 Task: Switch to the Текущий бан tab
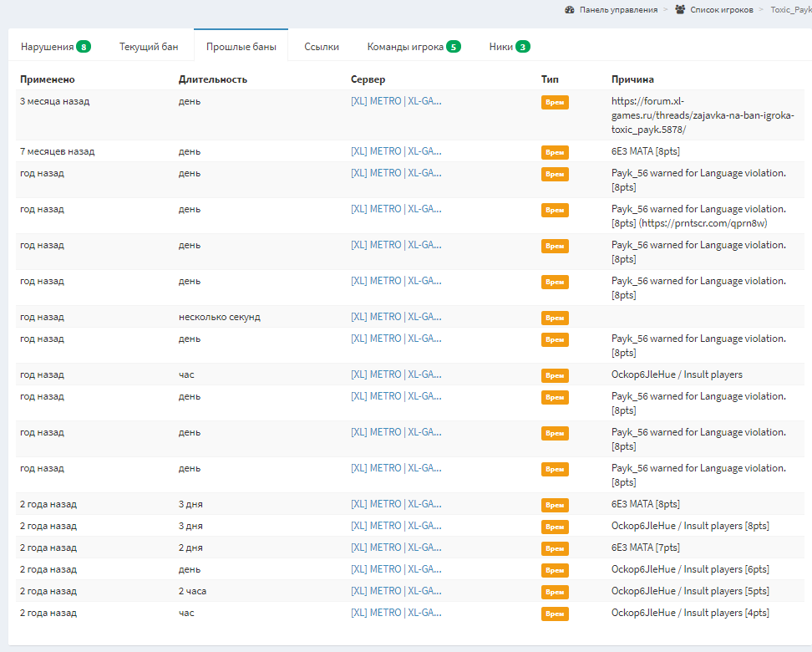coord(149,47)
